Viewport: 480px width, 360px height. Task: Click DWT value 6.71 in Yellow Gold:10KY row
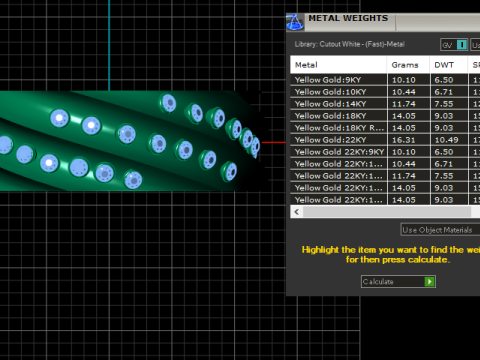tap(444, 92)
